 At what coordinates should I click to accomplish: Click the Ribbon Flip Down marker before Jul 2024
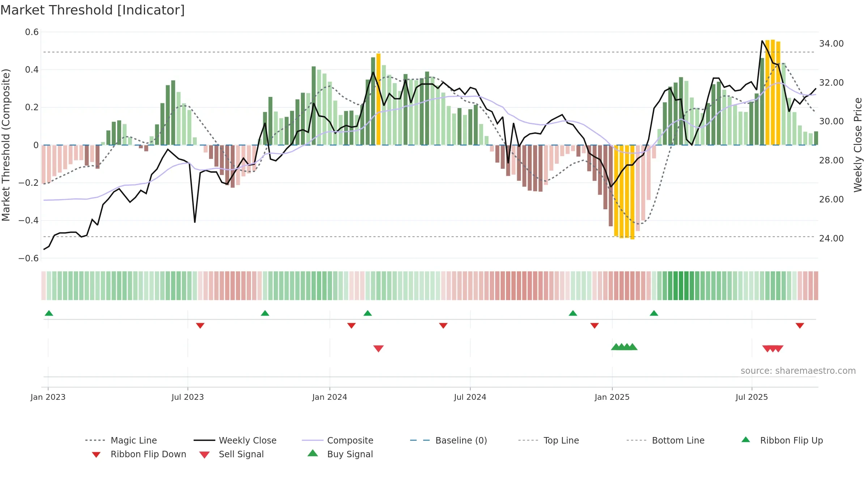tap(443, 326)
